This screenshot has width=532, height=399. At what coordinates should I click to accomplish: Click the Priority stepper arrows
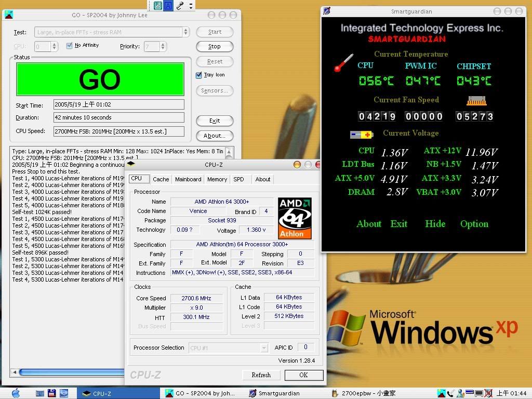click(x=163, y=46)
